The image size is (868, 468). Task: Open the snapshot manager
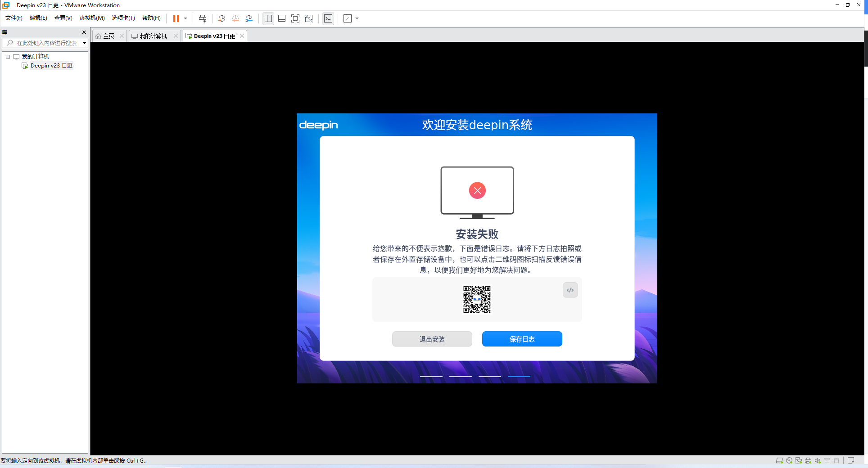249,18
